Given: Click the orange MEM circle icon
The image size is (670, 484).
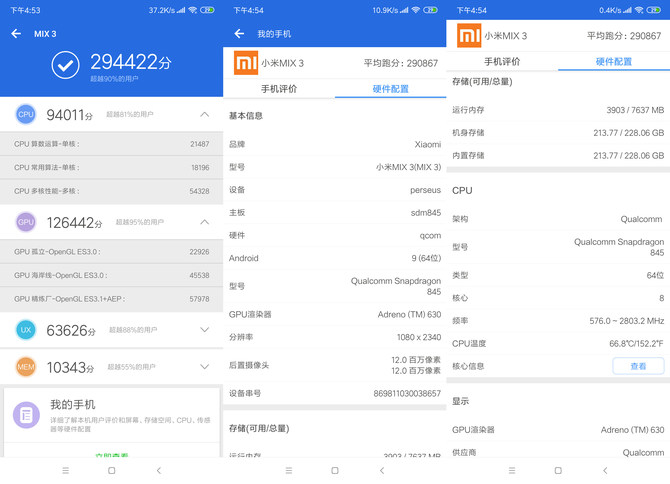Looking at the screenshot, I should pyautogui.click(x=26, y=367).
